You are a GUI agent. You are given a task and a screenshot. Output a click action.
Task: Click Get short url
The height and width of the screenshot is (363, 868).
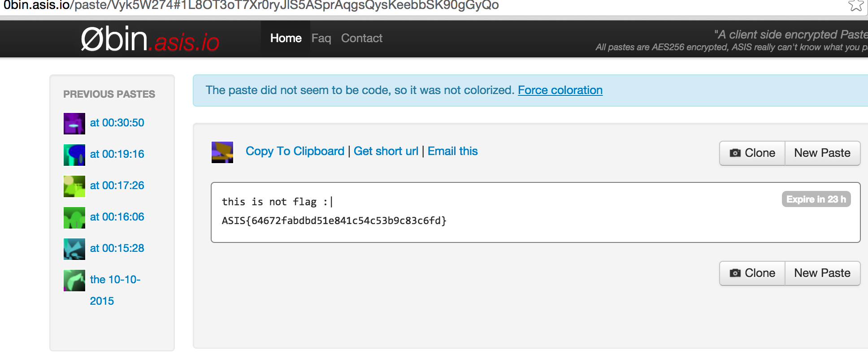pos(386,151)
